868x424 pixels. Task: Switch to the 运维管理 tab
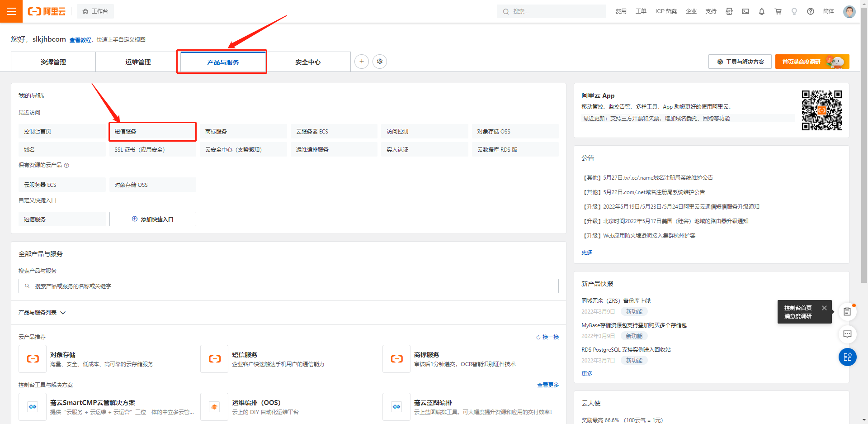pos(138,62)
